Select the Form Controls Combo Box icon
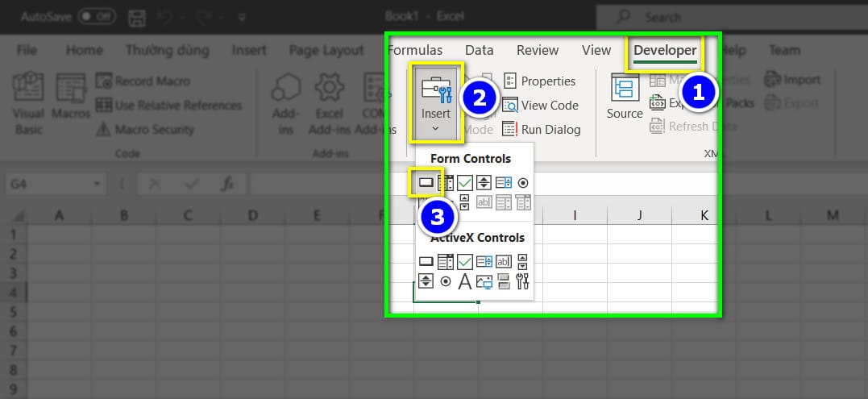Viewport: 868px width, 399px height. (x=445, y=183)
